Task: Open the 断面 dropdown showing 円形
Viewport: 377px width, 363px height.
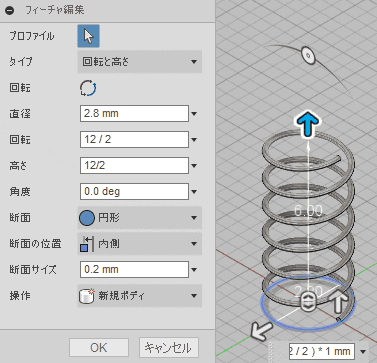Action: point(140,218)
